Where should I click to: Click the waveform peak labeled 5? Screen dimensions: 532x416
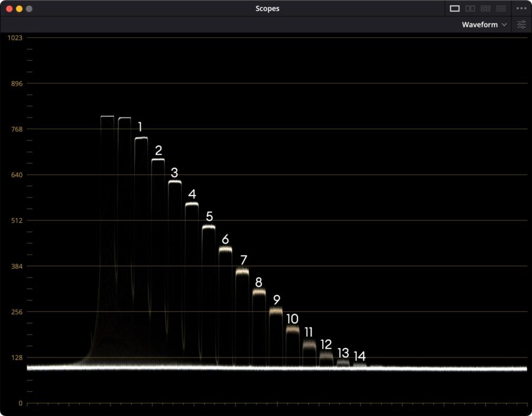(x=209, y=227)
